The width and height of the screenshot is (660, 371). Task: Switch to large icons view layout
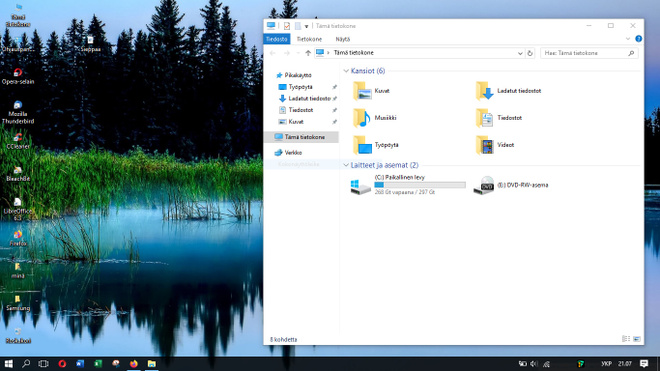click(x=637, y=339)
